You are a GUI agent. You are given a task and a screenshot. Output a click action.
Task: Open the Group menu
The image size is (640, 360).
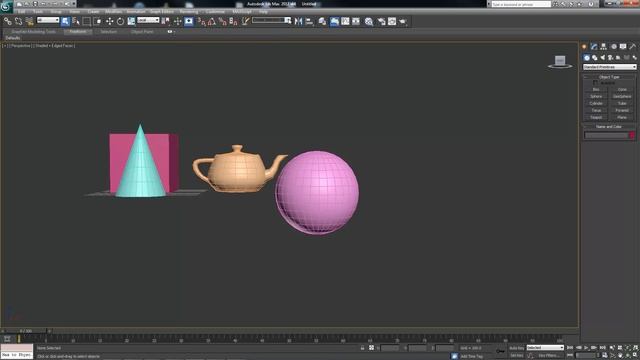click(56, 12)
